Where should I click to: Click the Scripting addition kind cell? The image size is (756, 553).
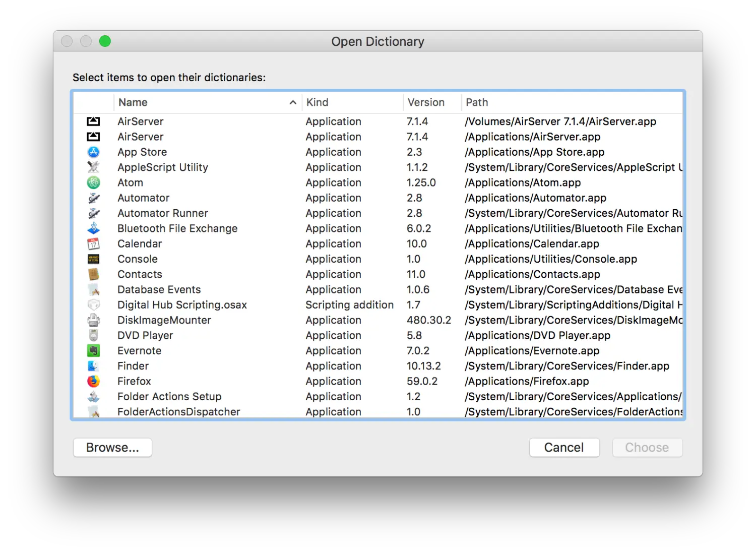pos(349,305)
